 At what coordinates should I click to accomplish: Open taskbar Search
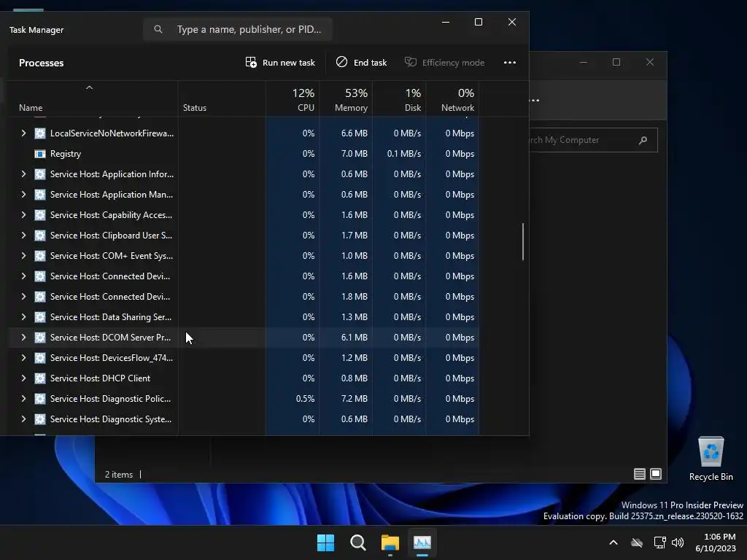click(357, 542)
